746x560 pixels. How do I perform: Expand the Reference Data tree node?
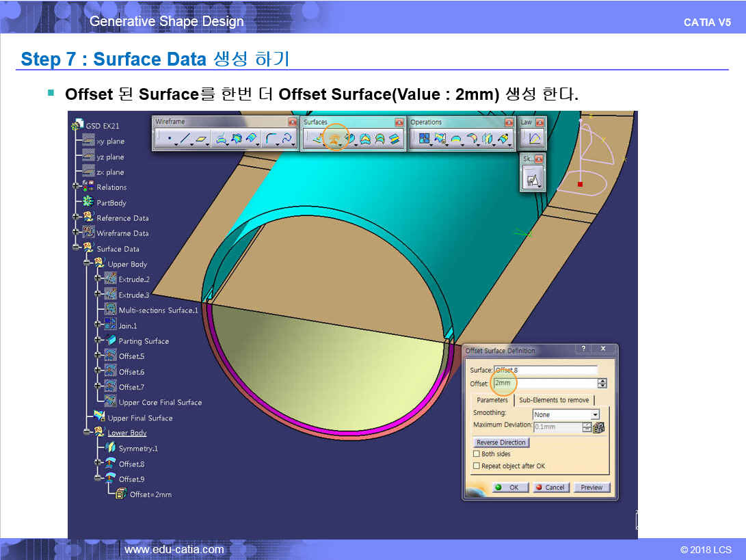tap(77, 218)
